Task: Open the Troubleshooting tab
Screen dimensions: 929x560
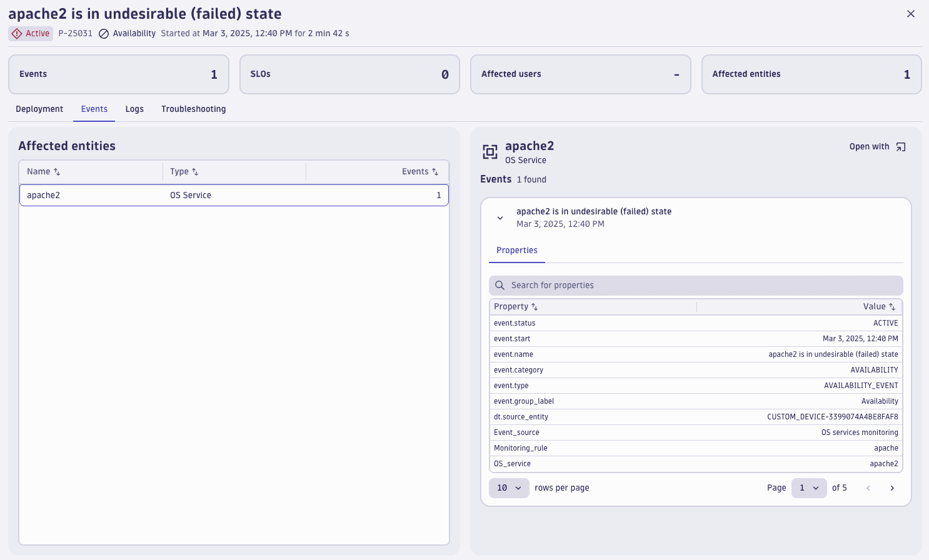Action: pos(193,109)
